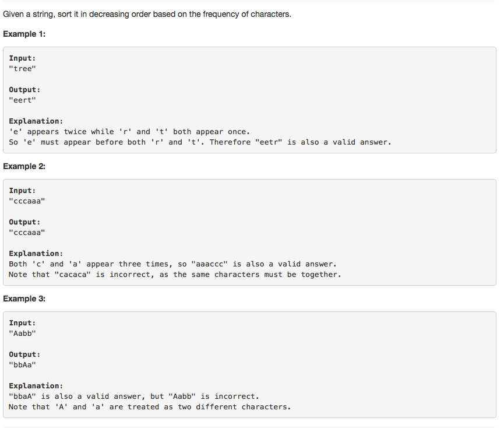Click the Explanation label in Example 1
This screenshot has width=504, height=428.
36,121
